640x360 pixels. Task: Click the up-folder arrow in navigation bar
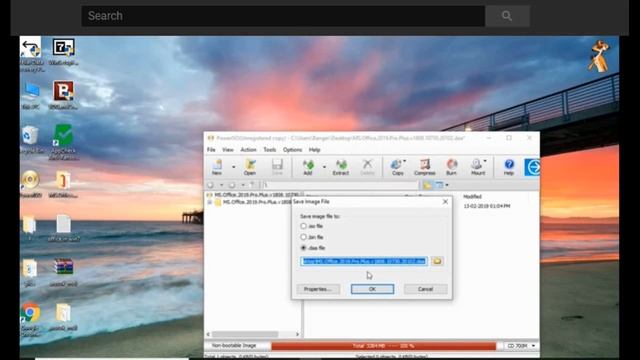click(x=252, y=185)
